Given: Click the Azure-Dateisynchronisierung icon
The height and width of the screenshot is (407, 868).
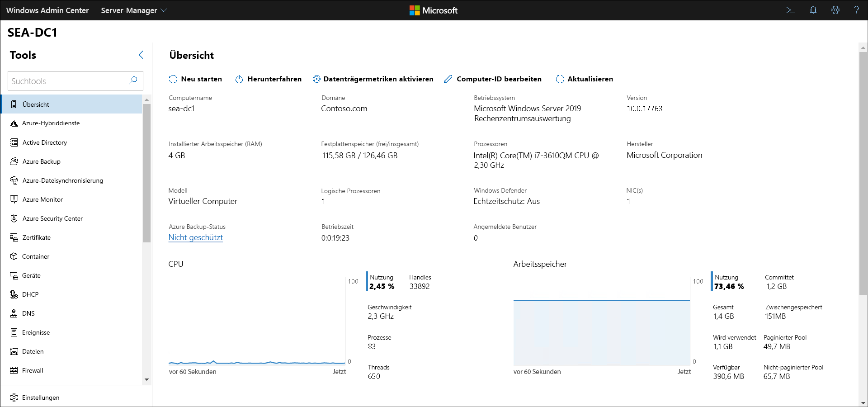Looking at the screenshot, I should 14,180.
